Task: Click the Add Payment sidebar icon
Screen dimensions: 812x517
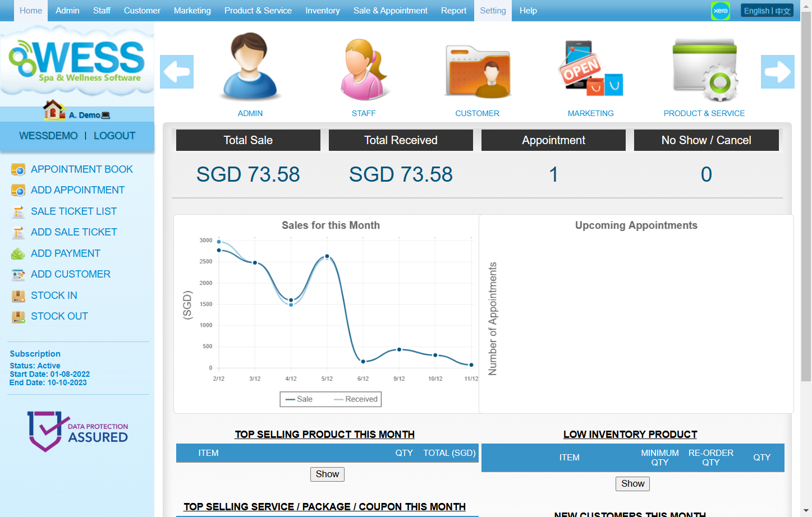Action: 18,253
